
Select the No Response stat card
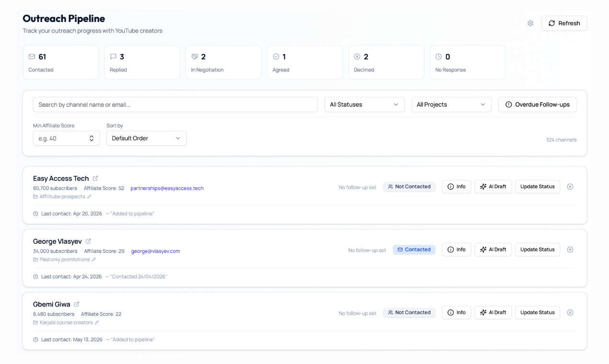(468, 62)
